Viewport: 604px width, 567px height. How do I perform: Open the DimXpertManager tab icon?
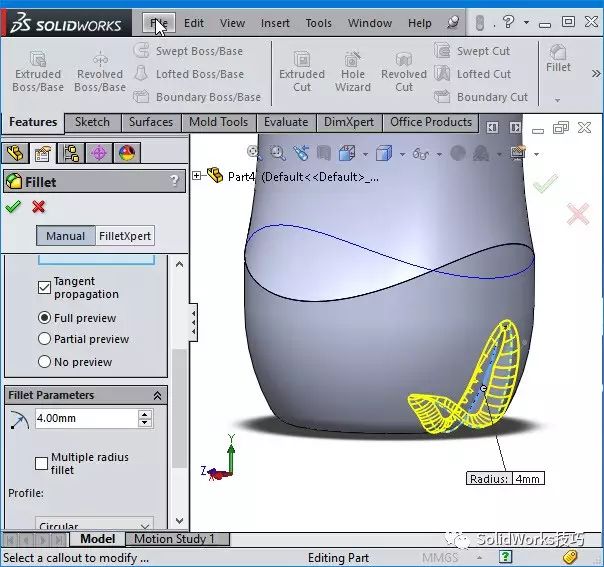[x=99, y=153]
